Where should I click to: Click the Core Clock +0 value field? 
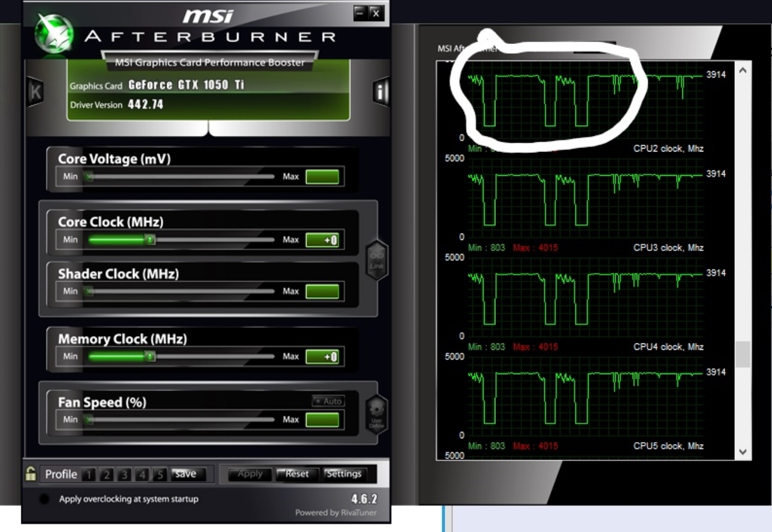[x=322, y=240]
